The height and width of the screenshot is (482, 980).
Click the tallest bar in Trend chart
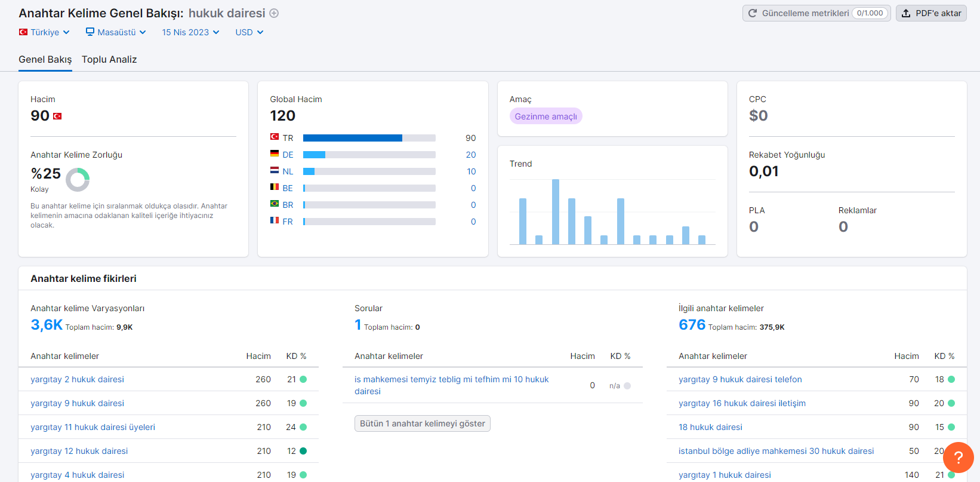click(x=556, y=211)
